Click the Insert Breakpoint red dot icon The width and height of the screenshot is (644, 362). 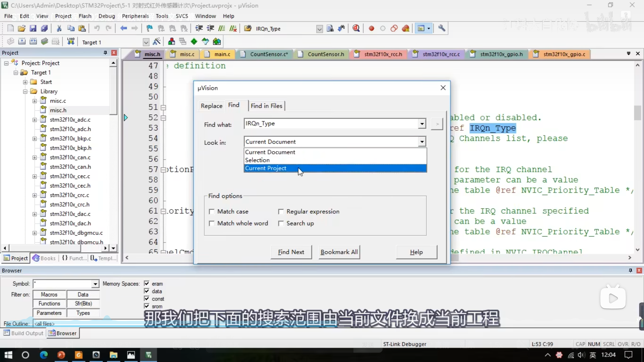click(371, 28)
